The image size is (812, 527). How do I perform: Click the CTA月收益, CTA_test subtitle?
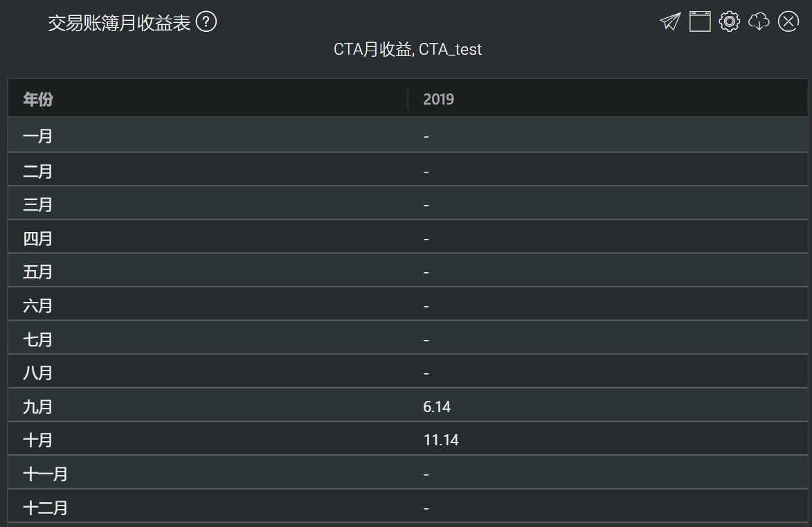point(408,49)
